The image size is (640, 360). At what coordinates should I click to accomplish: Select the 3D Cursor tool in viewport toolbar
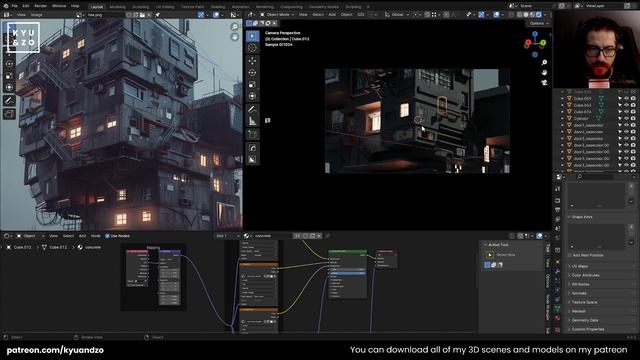[252, 48]
